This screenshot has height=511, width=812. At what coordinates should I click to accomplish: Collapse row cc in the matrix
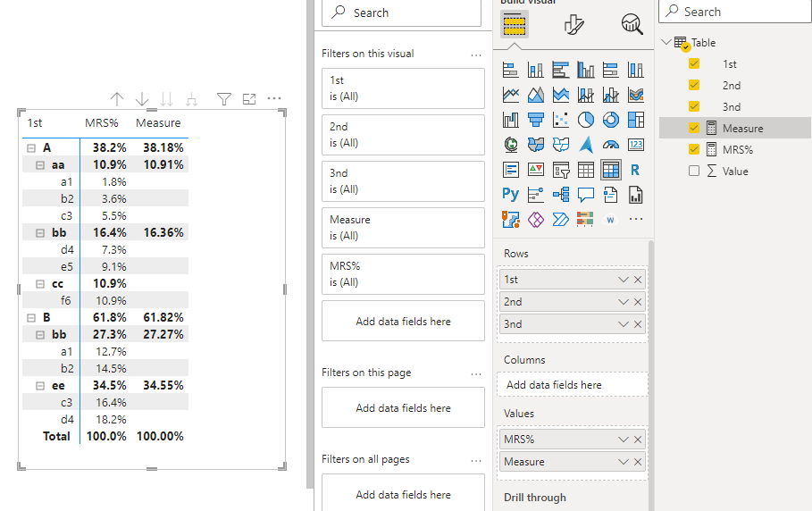pos(40,284)
